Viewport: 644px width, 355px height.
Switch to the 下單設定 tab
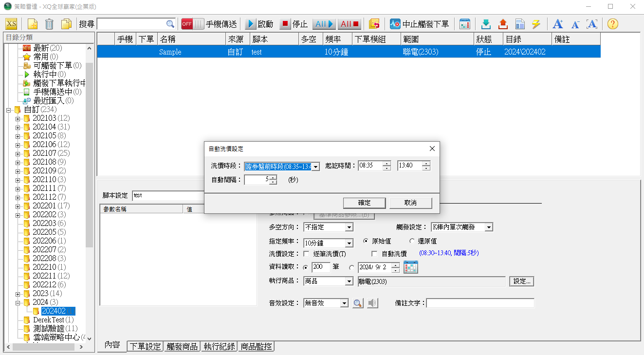[x=145, y=346]
